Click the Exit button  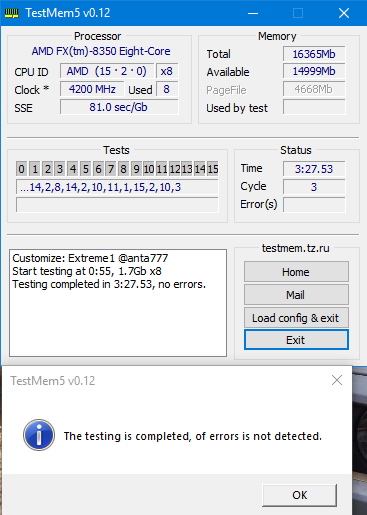coord(296,340)
